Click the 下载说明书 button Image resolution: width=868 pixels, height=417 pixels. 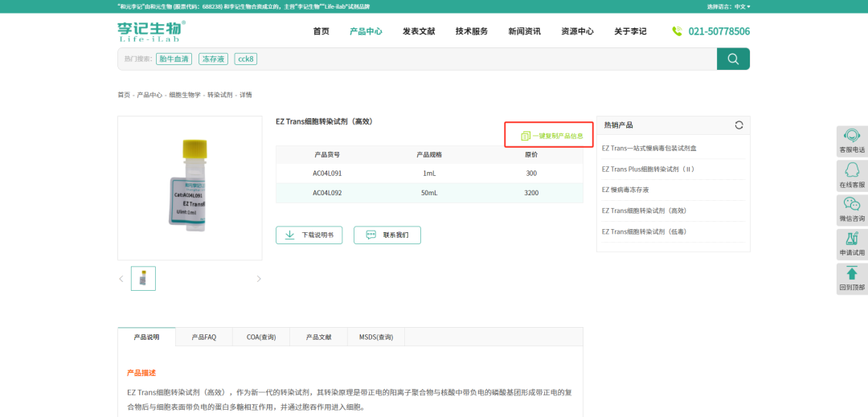[x=309, y=235]
